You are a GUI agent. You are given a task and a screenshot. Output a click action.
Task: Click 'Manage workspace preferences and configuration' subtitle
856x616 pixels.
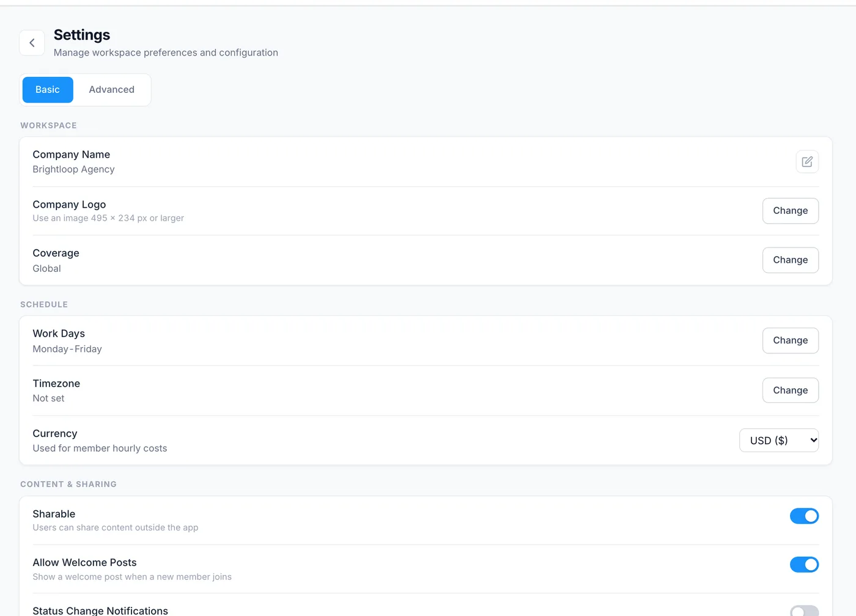(166, 53)
